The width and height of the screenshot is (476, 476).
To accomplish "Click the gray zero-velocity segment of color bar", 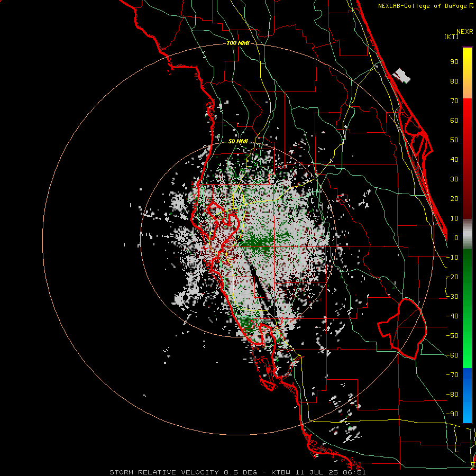I will pyautogui.click(x=467, y=234).
